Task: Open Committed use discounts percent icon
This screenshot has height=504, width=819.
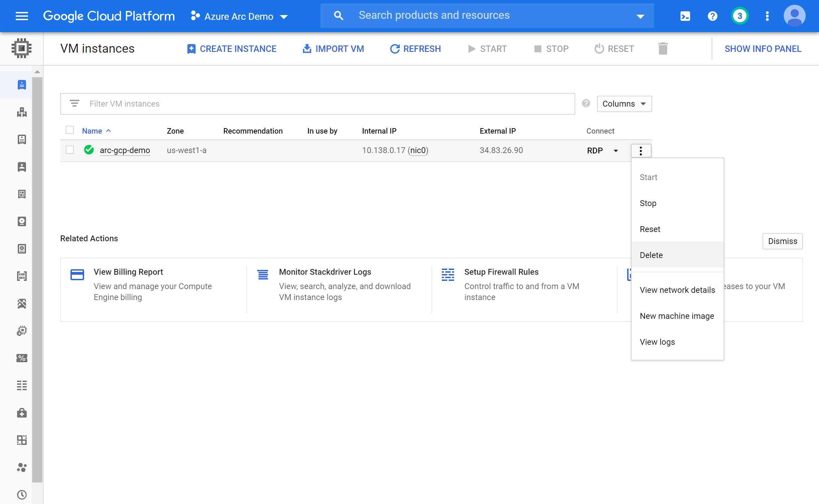Action: click(22, 358)
